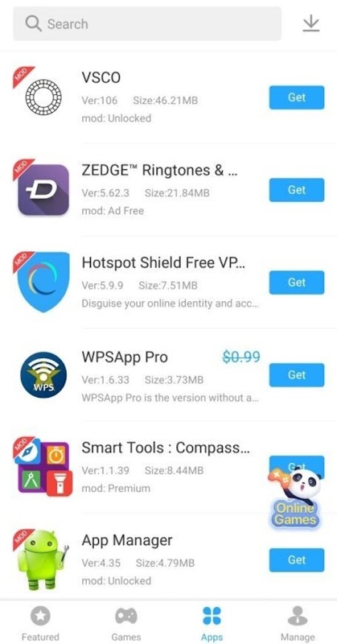This screenshot has height=644, width=337.
Task: Click the search magnifier icon
Action: coord(33,23)
